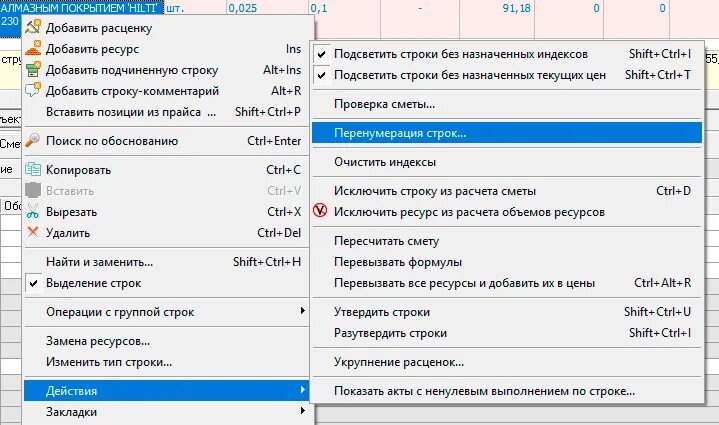This screenshot has width=719, height=425.
Task: Click the greyed 'Вставить' paste icon
Action: click(33, 190)
